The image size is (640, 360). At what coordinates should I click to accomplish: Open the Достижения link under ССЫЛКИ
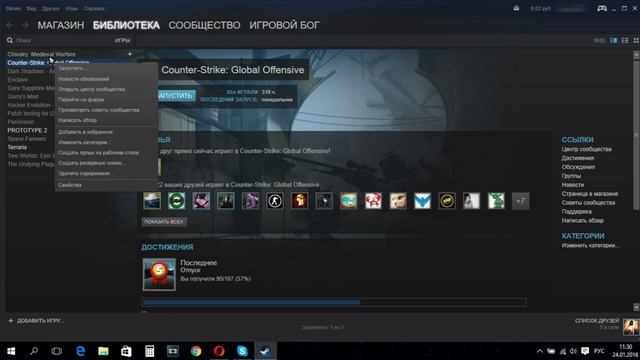578,158
